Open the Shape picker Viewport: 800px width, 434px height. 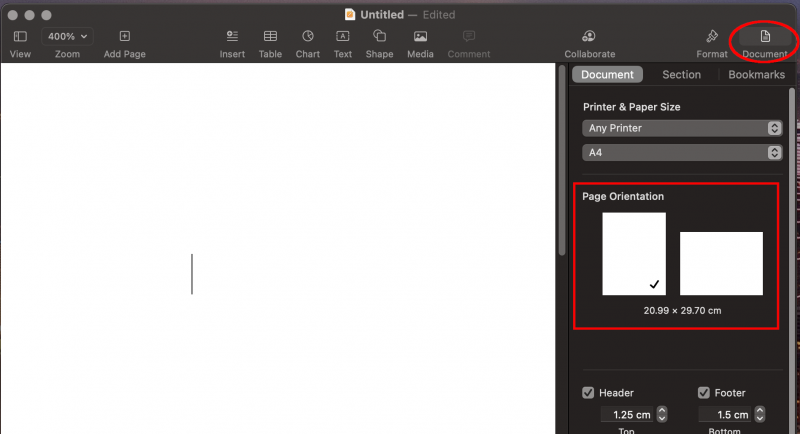379,37
